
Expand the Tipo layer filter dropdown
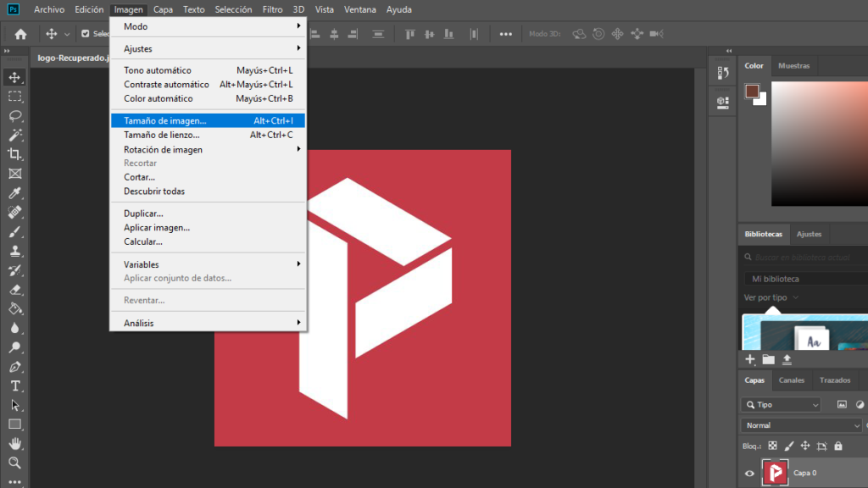[781, 405]
